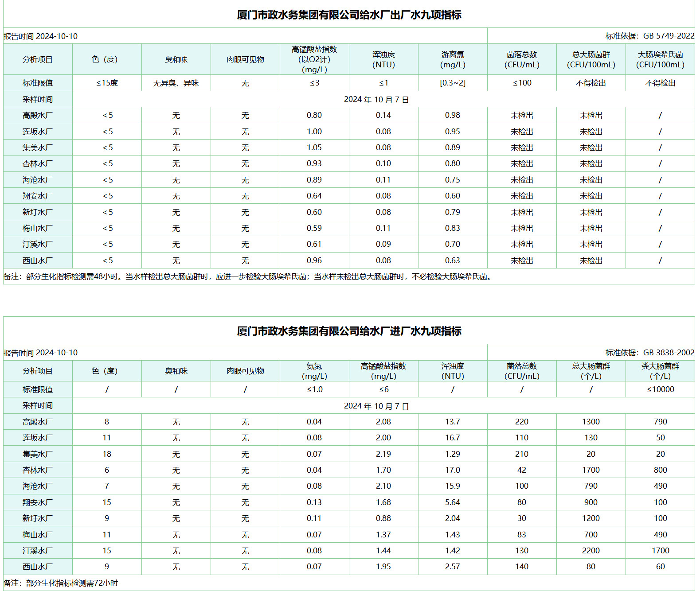Click the 无异臭、异味 standard limit cell
Viewport: 700px width, 591px height.
pyautogui.click(x=176, y=83)
